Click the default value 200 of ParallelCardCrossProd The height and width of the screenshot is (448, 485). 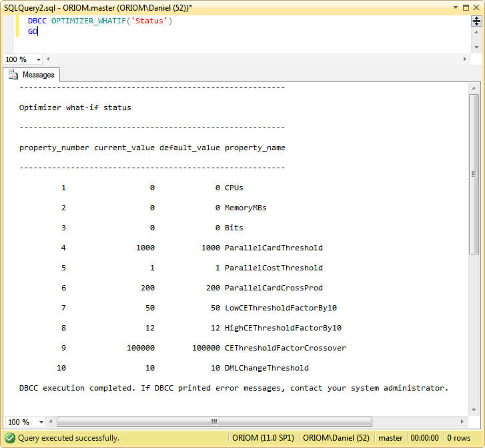(x=213, y=288)
